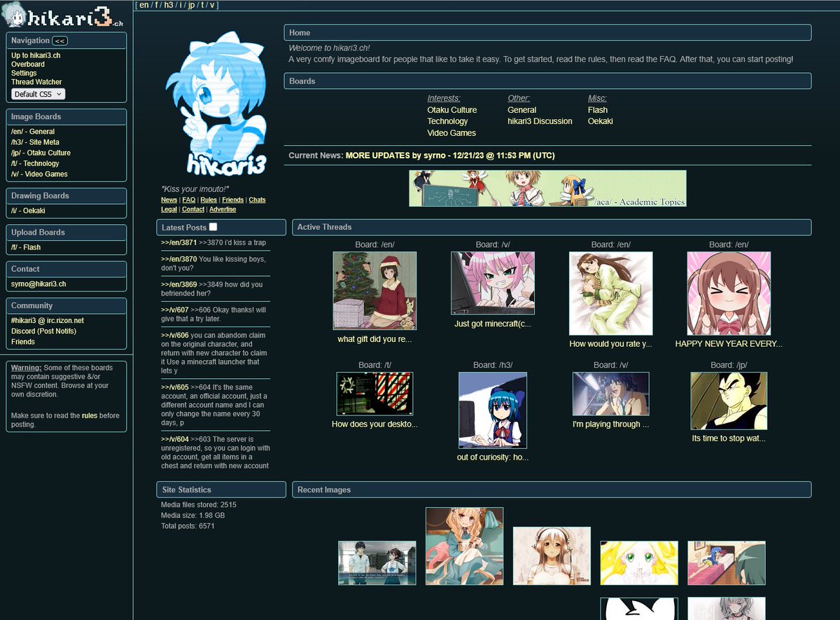Open the desktop thread thumbnail on /t/
Viewport: 840px width, 620px height.
[x=374, y=394]
